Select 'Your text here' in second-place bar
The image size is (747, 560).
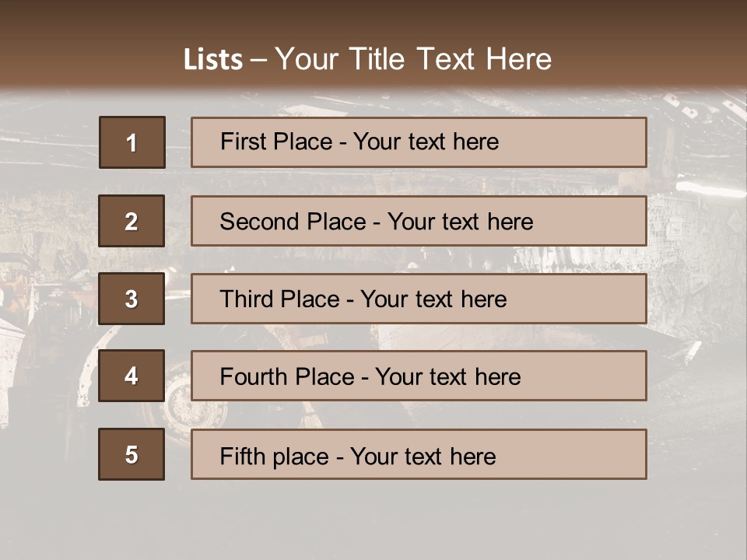pyautogui.click(x=460, y=222)
